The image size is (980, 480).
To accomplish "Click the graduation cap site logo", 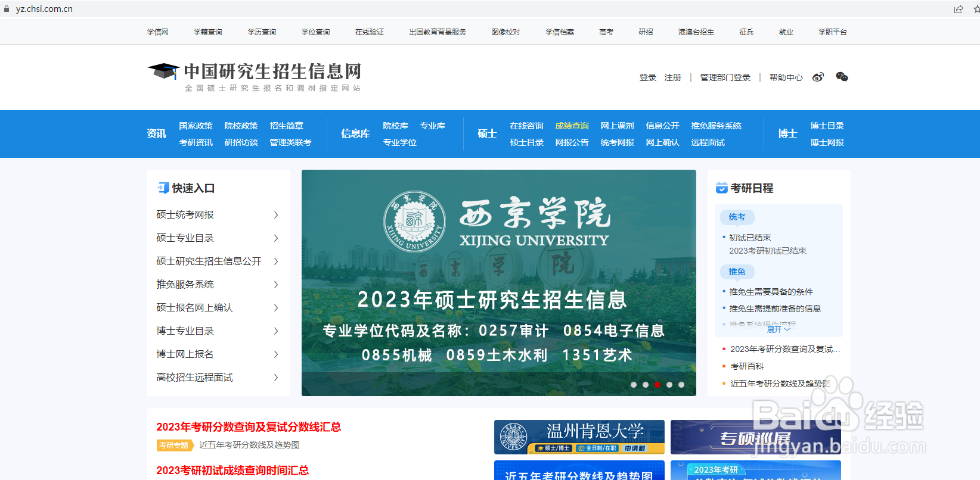I will click(163, 71).
